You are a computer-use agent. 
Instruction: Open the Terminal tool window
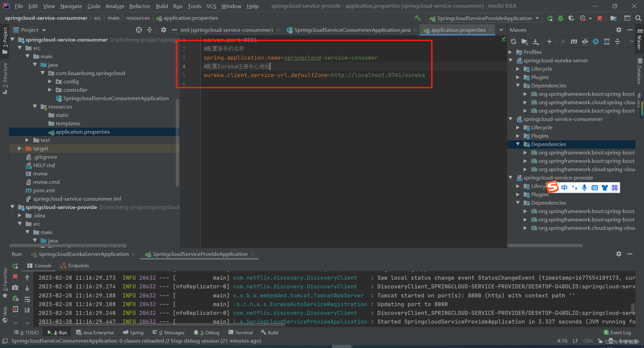click(x=240, y=332)
